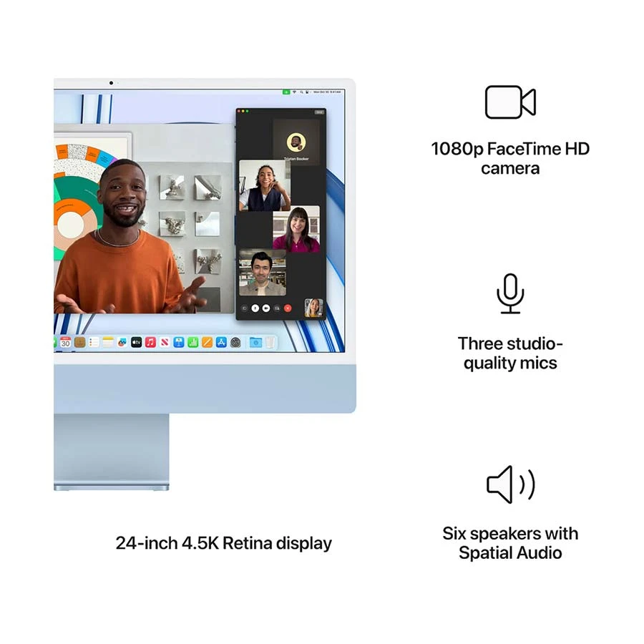Select the woman in navy vest video tile
Viewport: 644px width, 644px height.
[265, 185]
